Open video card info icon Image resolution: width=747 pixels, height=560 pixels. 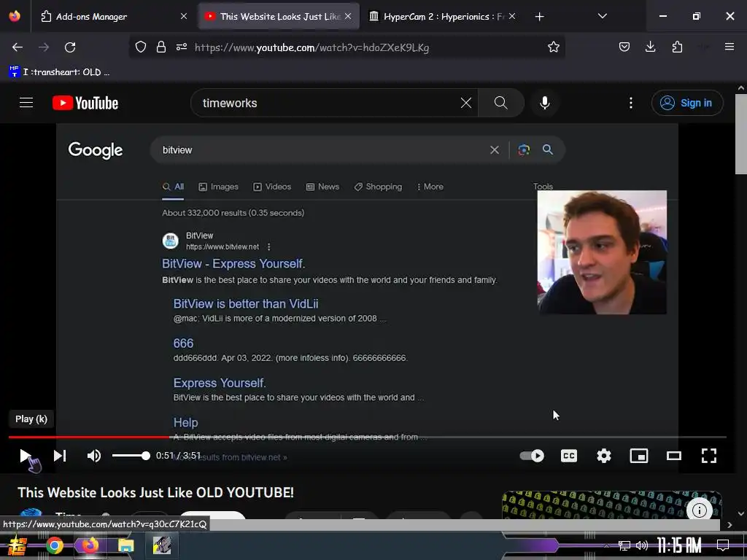point(699,510)
